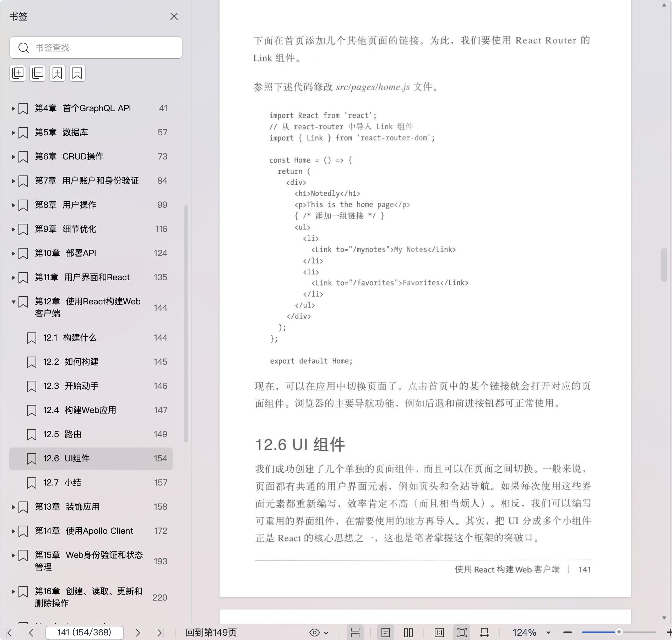
Task: Toggle the fit-to-page view button
Action: point(462,633)
